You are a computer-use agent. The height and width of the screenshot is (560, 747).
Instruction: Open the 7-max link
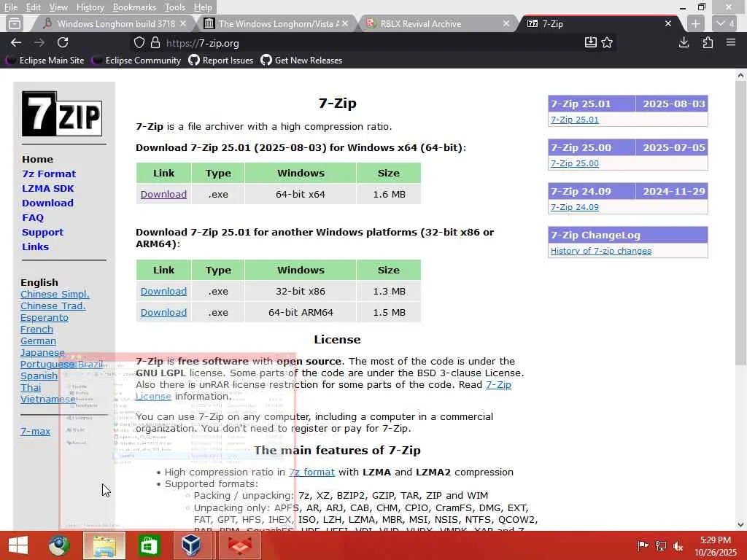click(x=35, y=432)
